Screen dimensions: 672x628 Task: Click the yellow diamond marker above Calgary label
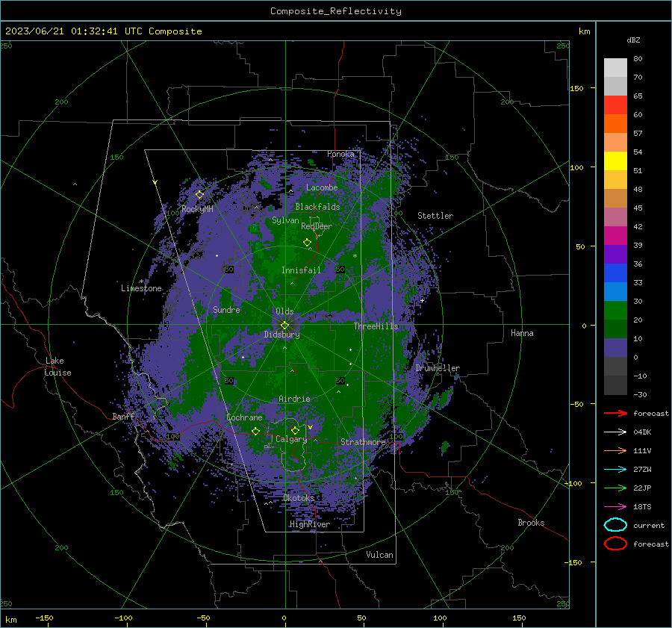coord(295,430)
